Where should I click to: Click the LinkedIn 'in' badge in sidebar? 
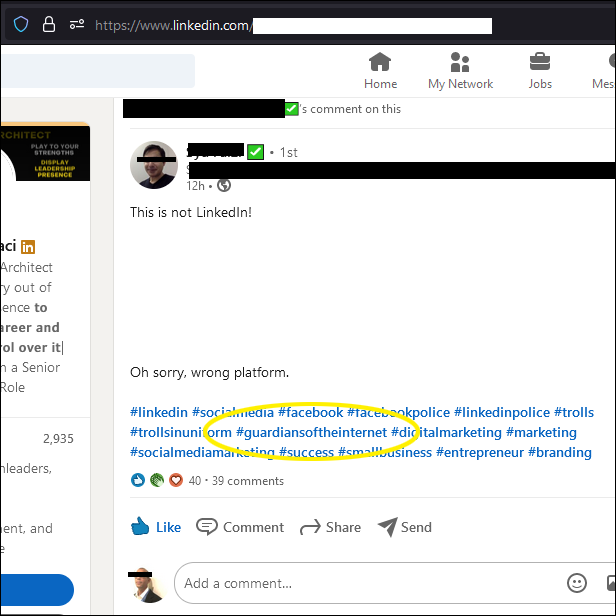[x=28, y=247]
